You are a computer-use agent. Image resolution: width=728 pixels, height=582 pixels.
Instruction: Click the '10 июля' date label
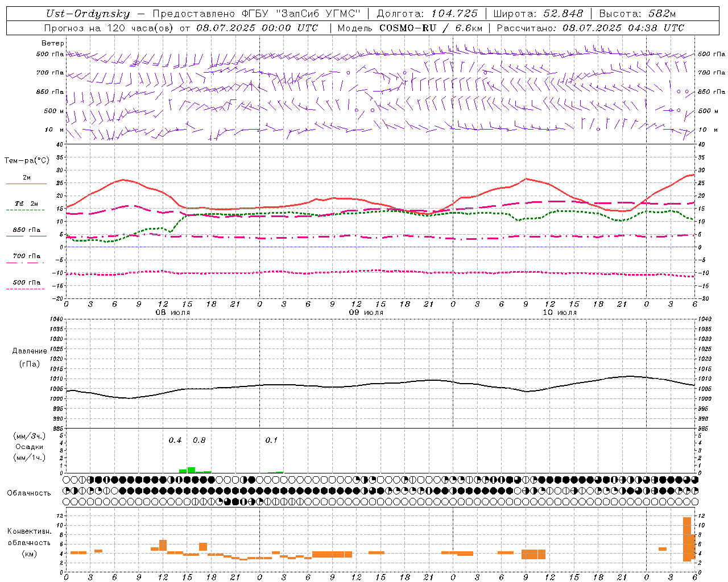tap(560, 313)
